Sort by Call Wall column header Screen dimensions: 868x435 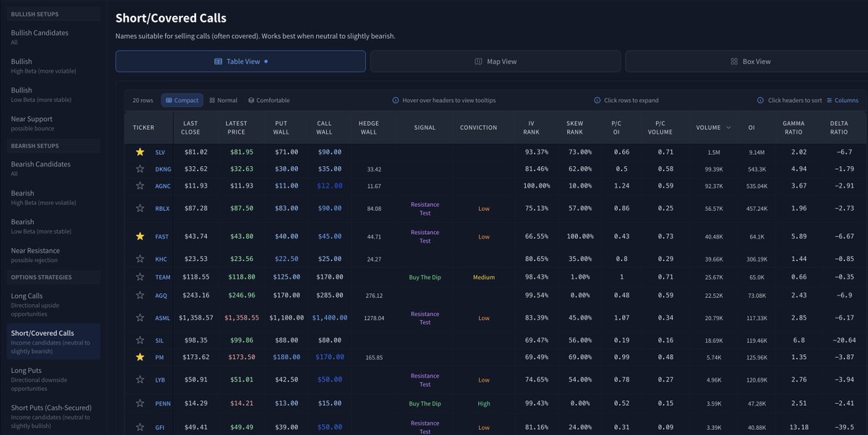point(325,127)
